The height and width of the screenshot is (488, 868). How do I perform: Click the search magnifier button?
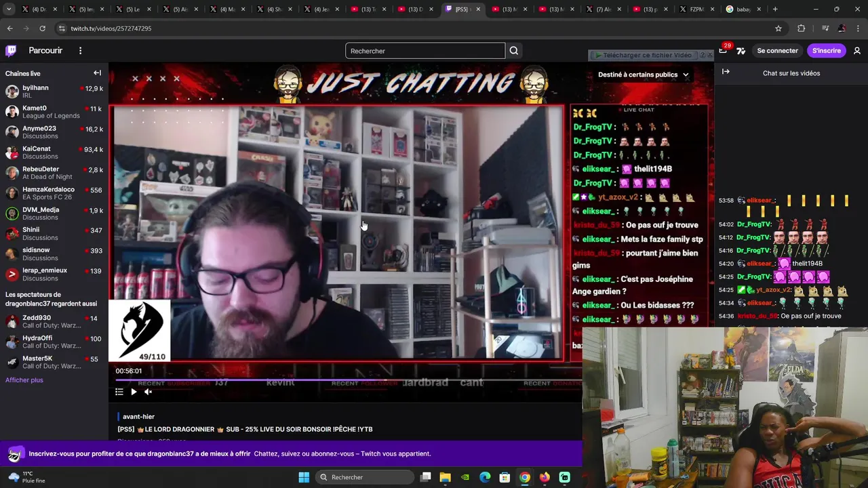click(514, 51)
